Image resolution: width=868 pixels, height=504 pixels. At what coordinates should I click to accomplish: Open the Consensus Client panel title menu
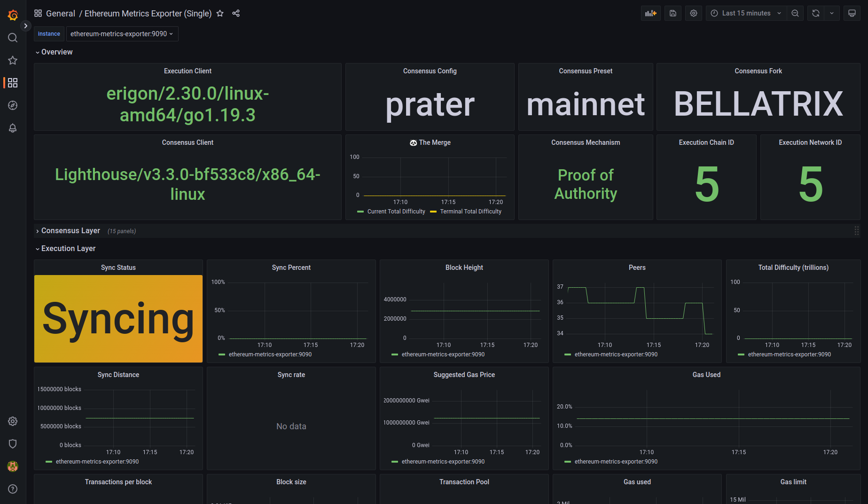click(188, 142)
